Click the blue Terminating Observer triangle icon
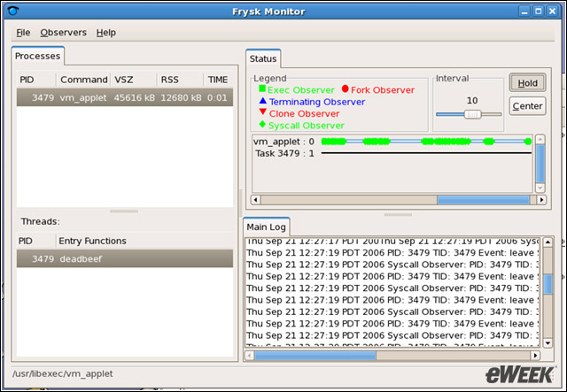567x392 pixels. [263, 101]
